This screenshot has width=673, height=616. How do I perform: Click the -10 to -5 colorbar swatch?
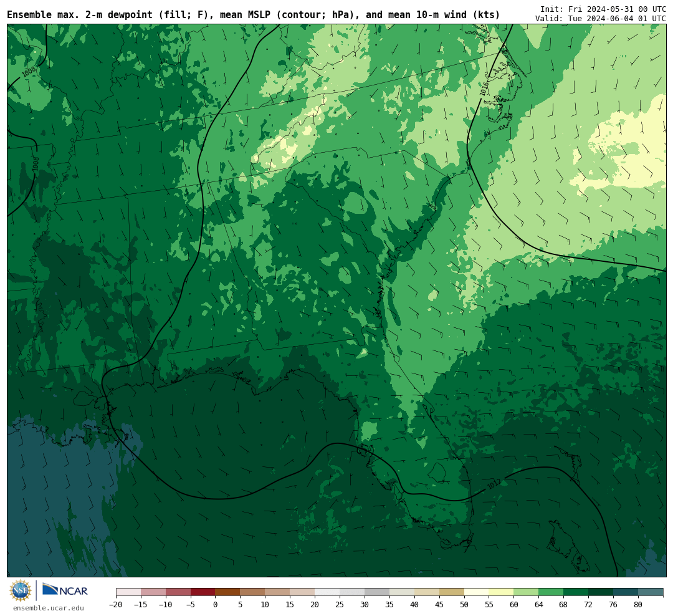coord(178,592)
